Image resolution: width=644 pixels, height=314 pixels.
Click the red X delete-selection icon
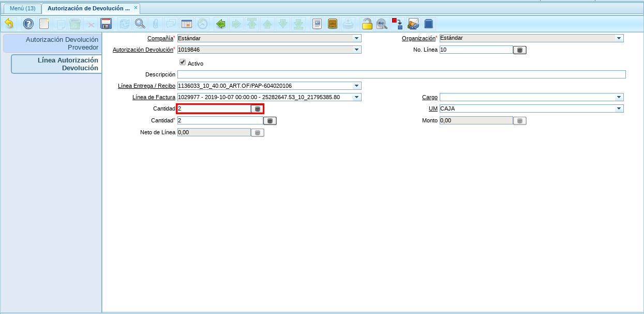point(91,24)
